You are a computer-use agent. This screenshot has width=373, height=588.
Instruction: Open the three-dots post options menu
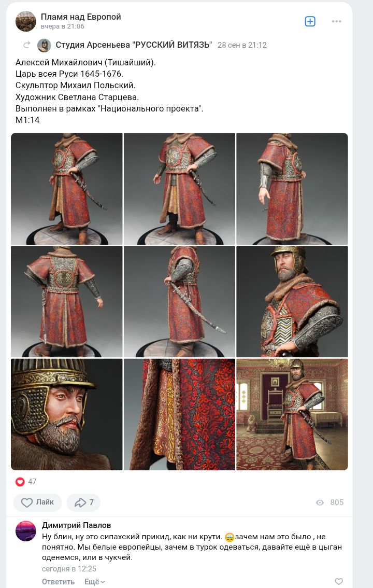point(336,21)
